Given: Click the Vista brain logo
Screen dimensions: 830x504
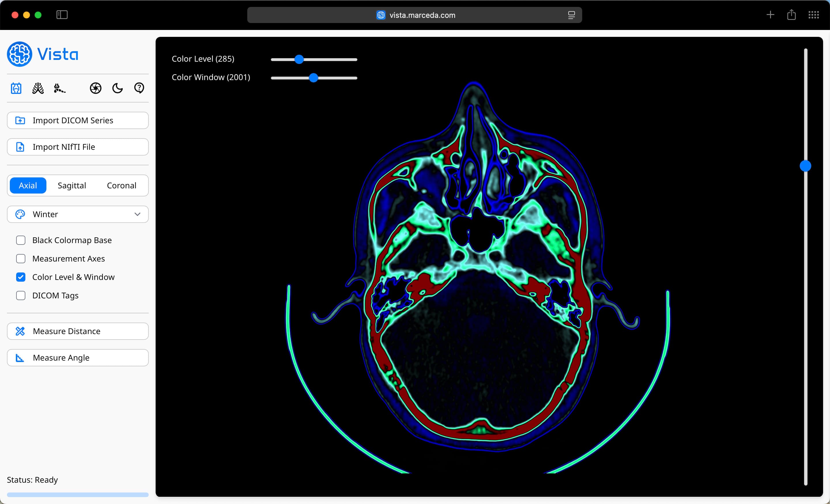Looking at the screenshot, I should 20,54.
